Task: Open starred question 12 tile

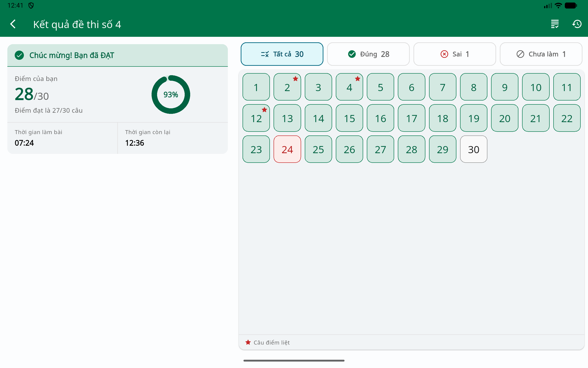Action: tap(256, 118)
